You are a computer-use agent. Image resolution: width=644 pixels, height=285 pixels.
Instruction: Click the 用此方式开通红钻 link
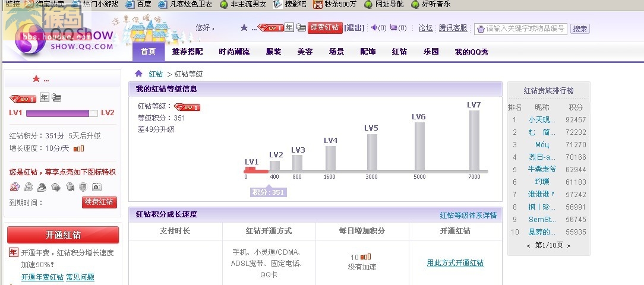point(456,263)
